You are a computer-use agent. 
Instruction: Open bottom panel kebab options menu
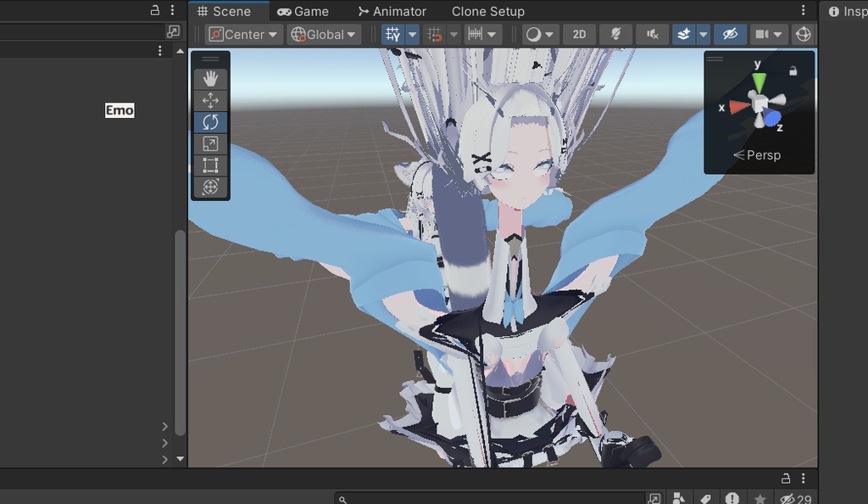tap(804, 478)
